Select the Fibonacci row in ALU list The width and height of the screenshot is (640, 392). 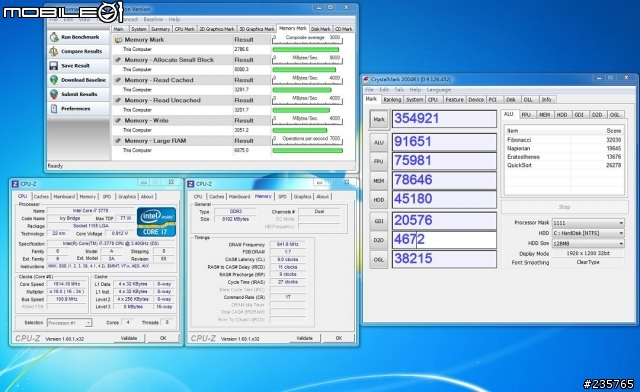(564, 140)
